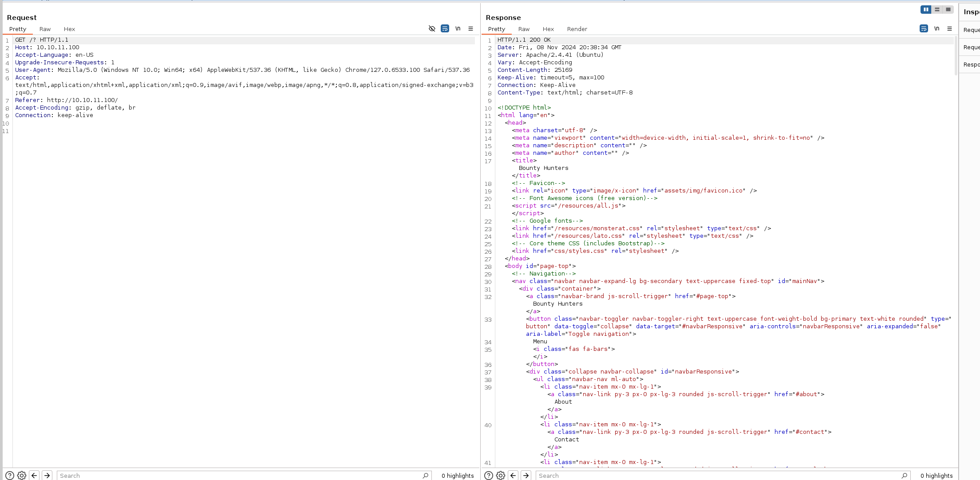Open the Pretty tab in Request pane
Image resolution: width=980 pixels, height=480 pixels.
pos(18,29)
